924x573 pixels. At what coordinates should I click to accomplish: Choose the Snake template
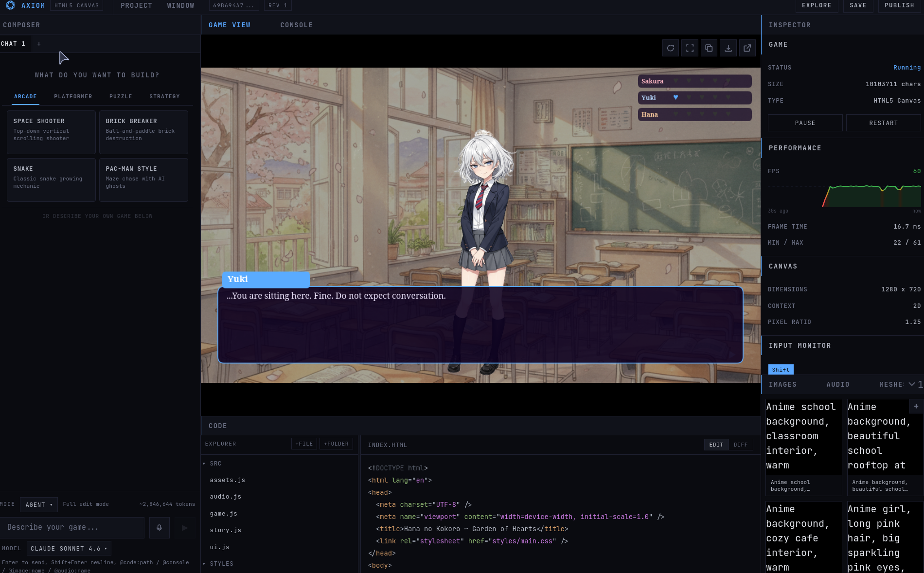pyautogui.click(x=51, y=180)
